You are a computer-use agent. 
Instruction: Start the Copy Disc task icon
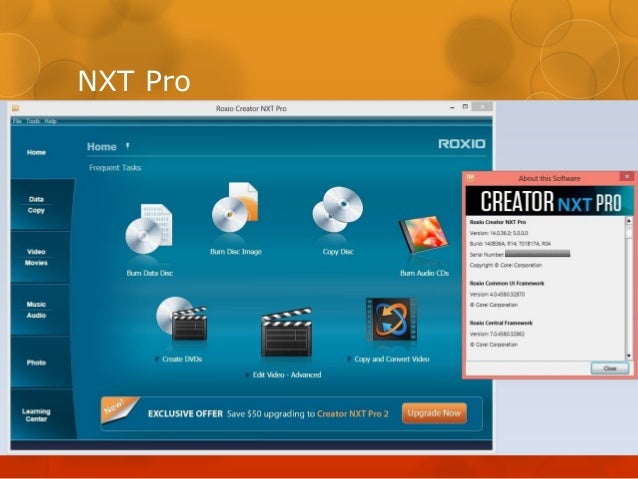click(337, 210)
